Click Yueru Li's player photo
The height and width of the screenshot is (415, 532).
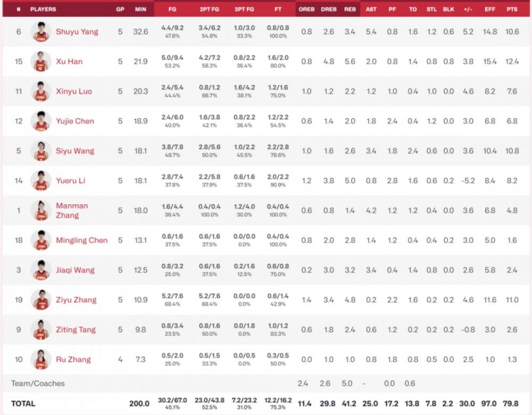[41, 181]
